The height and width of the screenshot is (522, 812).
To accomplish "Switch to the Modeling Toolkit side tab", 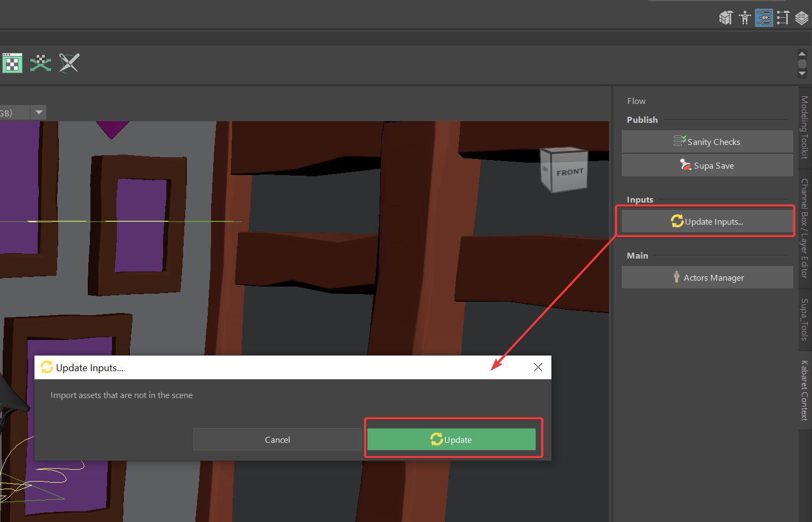I will coord(804,127).
